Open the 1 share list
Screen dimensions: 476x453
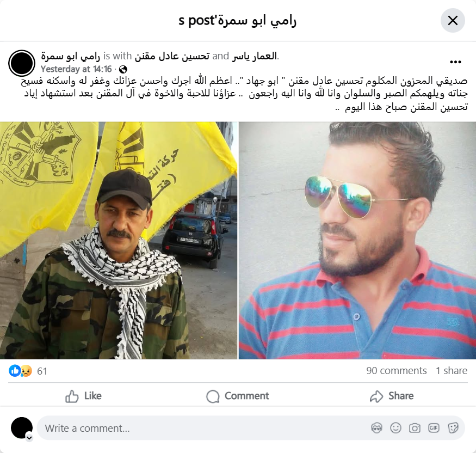coord(452,371)
